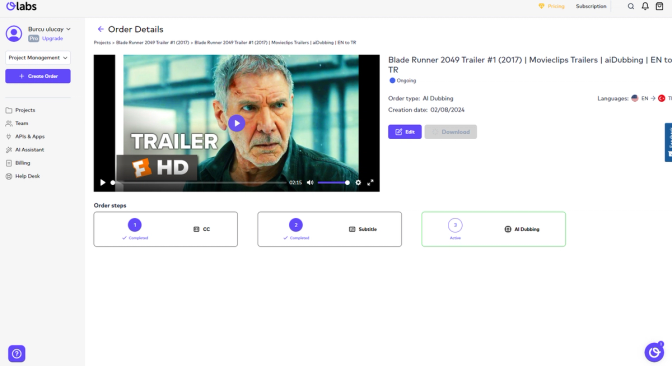
Task: Open Billing in sidebar
Action: [18, 163]
